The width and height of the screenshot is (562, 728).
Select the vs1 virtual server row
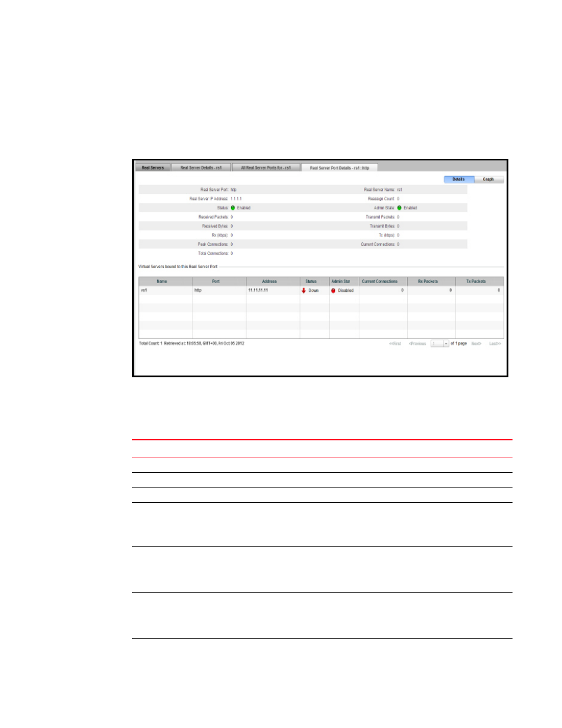[x=321, y=291]
